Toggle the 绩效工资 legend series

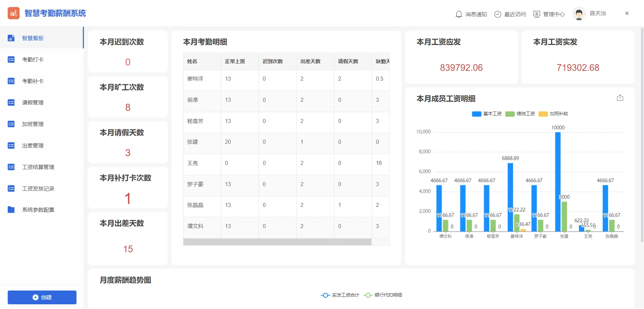point(520,114)
